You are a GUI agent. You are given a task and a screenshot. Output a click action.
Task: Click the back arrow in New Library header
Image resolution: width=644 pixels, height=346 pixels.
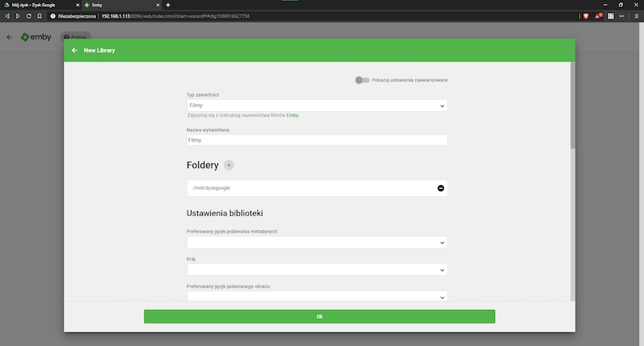pyautogui.click(x=75, y=50)
